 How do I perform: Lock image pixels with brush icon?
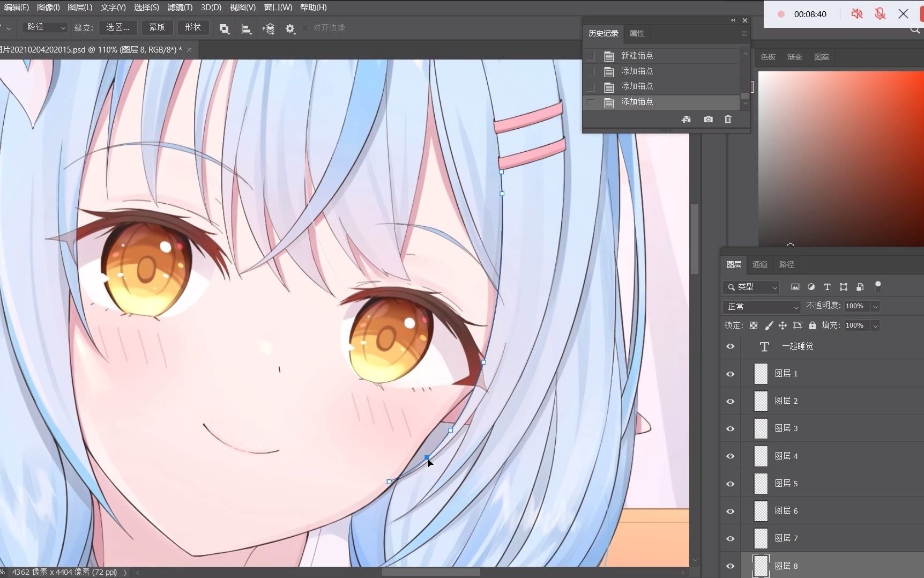769,325
